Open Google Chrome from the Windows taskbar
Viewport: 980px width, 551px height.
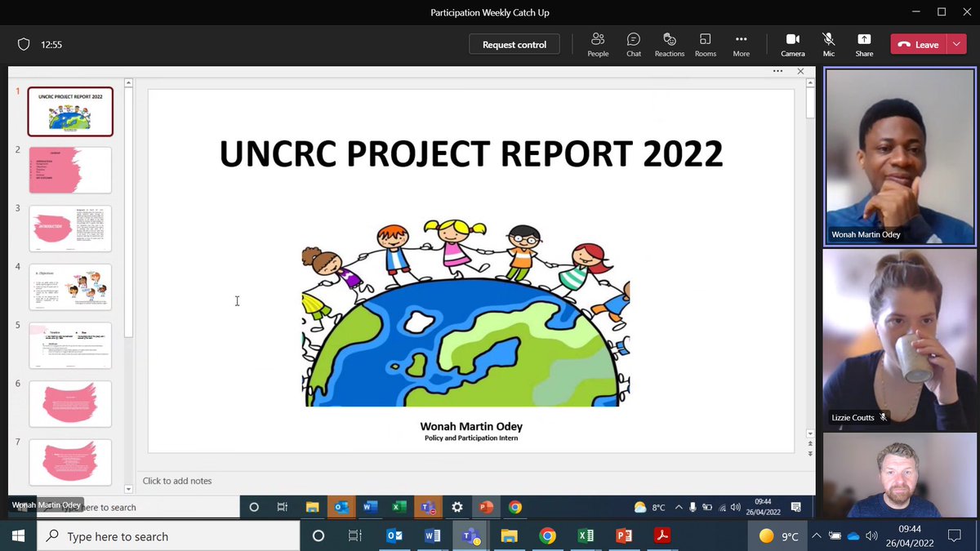pos(547,536)
